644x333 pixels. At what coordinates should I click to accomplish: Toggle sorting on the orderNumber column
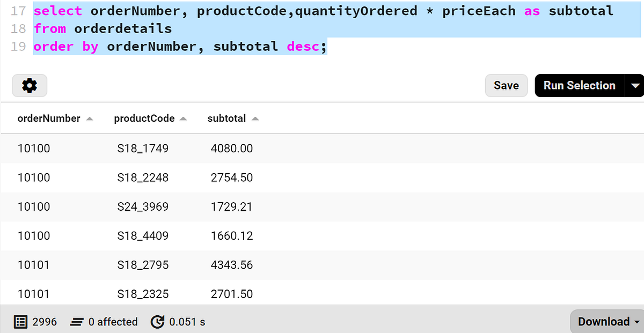[48, 118]
